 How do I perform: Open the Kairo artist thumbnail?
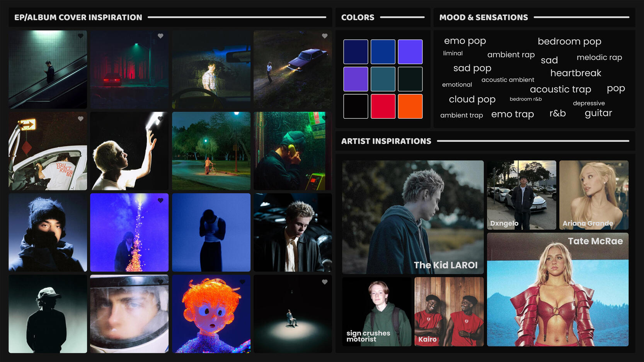(448, 313)
